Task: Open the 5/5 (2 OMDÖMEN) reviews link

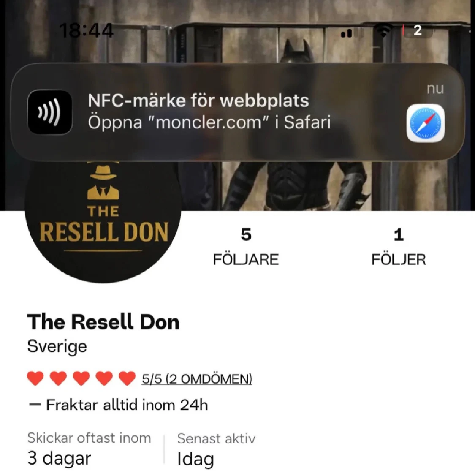Action: (197, 379)
